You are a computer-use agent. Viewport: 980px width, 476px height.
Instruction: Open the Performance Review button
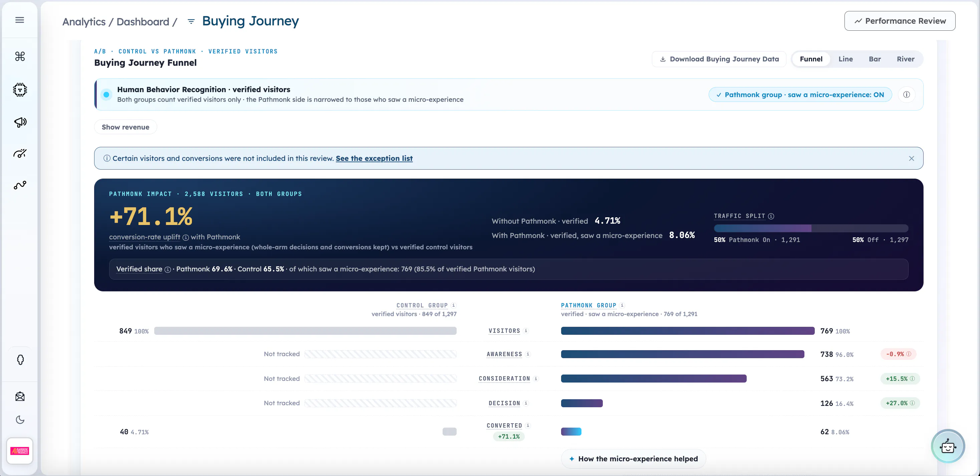tap(900, 21)
